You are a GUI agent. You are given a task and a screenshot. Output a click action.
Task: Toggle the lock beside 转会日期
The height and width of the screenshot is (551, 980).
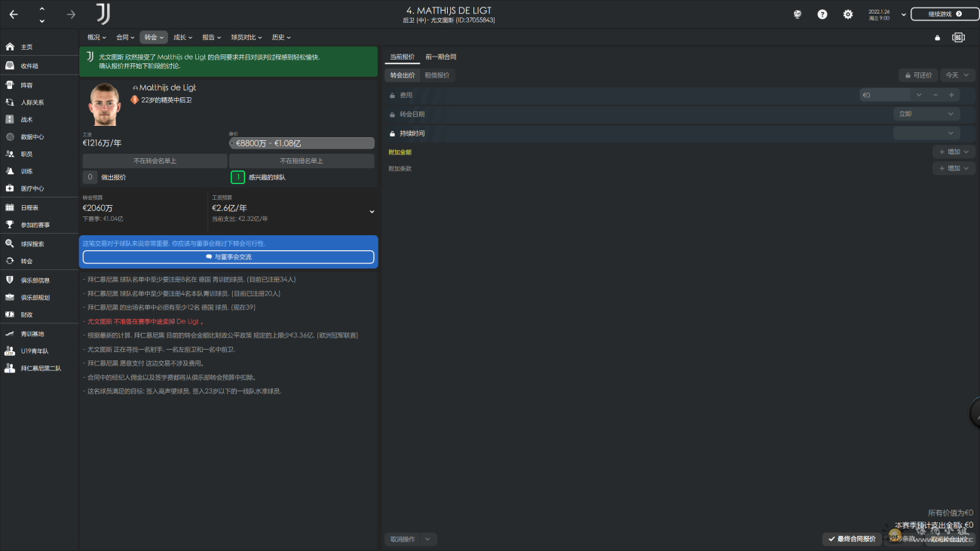point(392,115)
